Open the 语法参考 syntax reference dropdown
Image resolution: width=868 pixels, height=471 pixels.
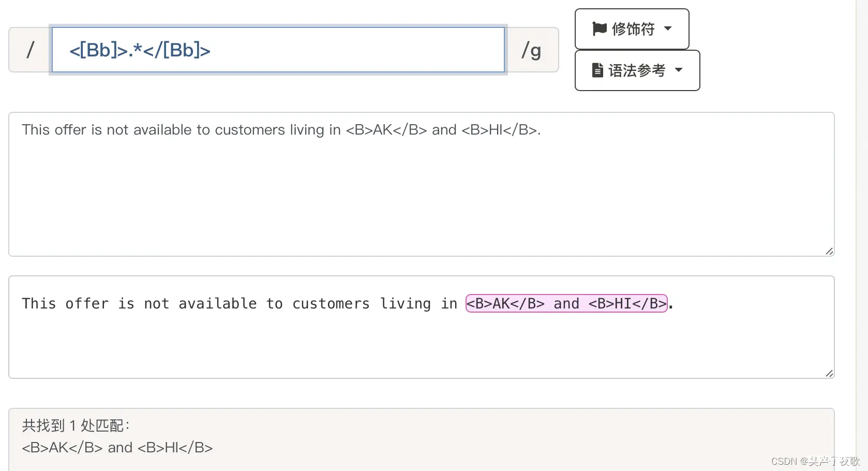[637, 70]
